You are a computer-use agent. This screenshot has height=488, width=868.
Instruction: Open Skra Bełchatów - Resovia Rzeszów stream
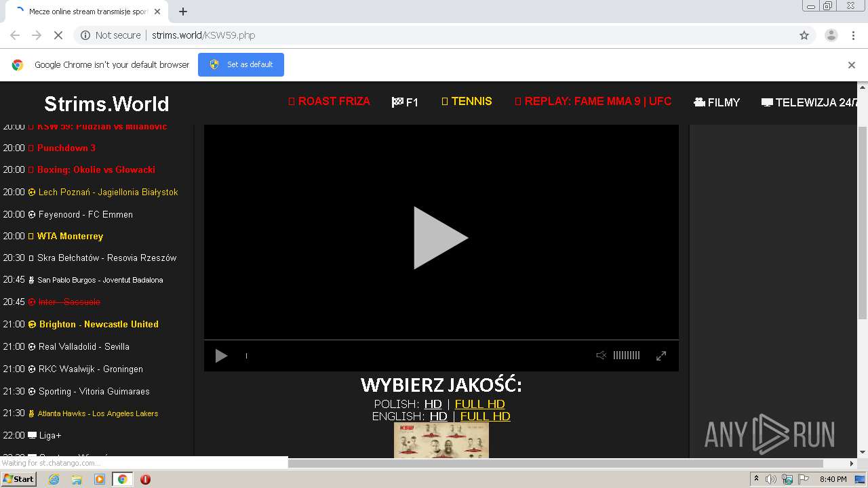tap(106, 258)
